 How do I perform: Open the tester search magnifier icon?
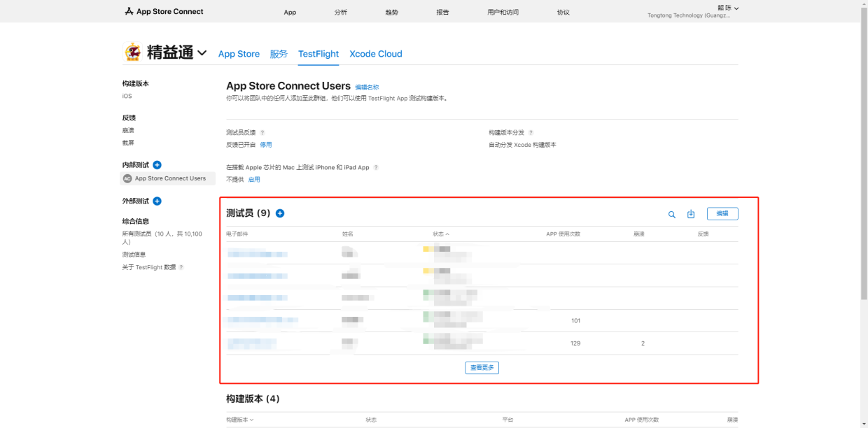[x=672, y=215]
